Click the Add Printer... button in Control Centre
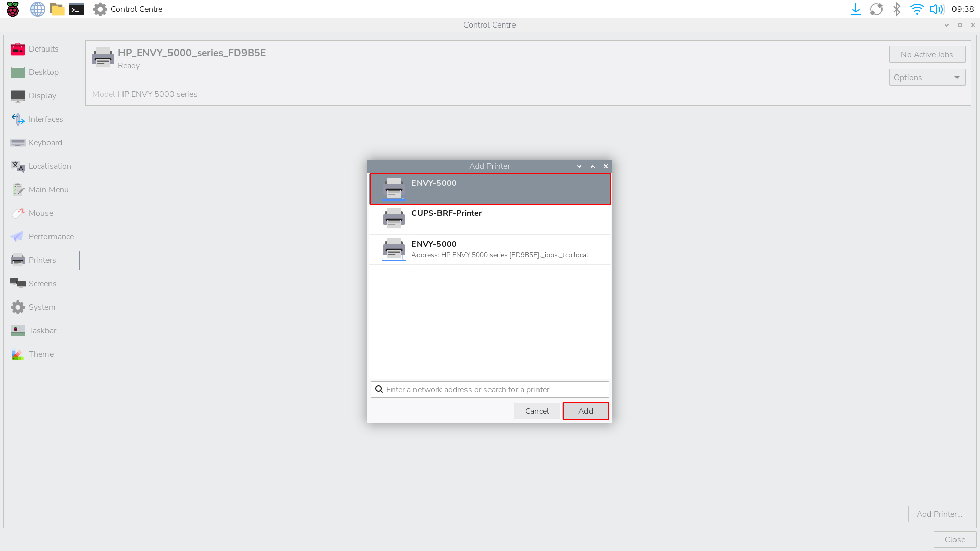 939,514
